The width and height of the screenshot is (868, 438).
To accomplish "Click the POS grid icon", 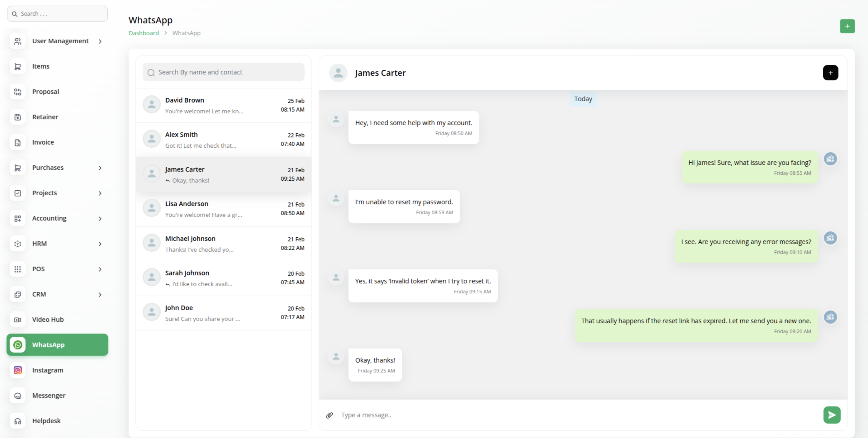I will pyautogui.click(x=18, y=269).
